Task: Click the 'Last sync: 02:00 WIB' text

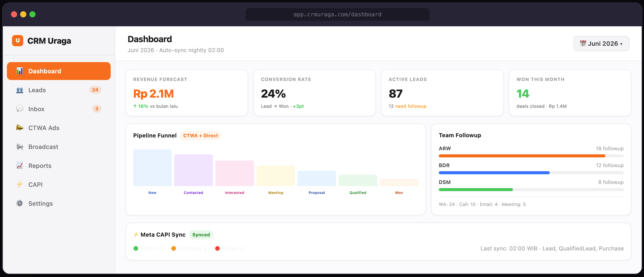Action: [552, 249]
